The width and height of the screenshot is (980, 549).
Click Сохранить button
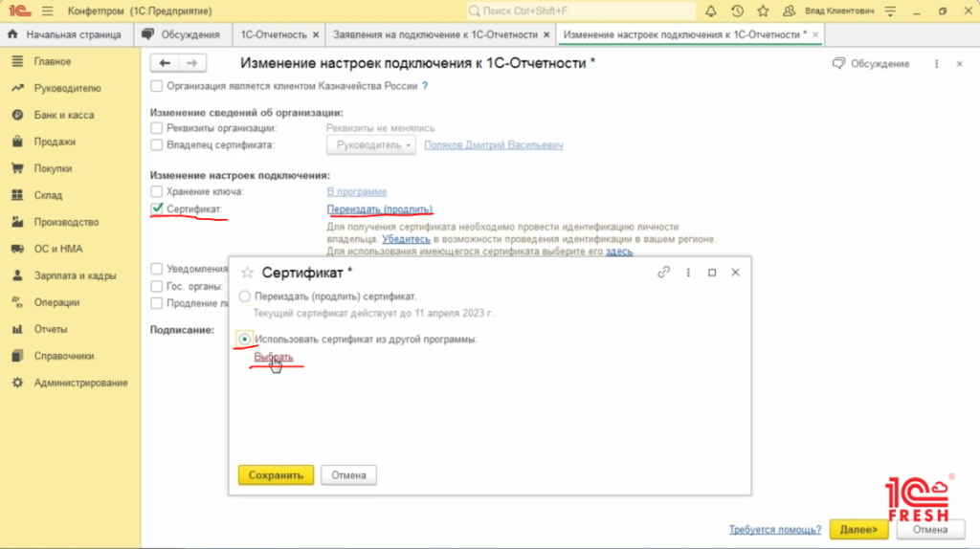(276, 475)
